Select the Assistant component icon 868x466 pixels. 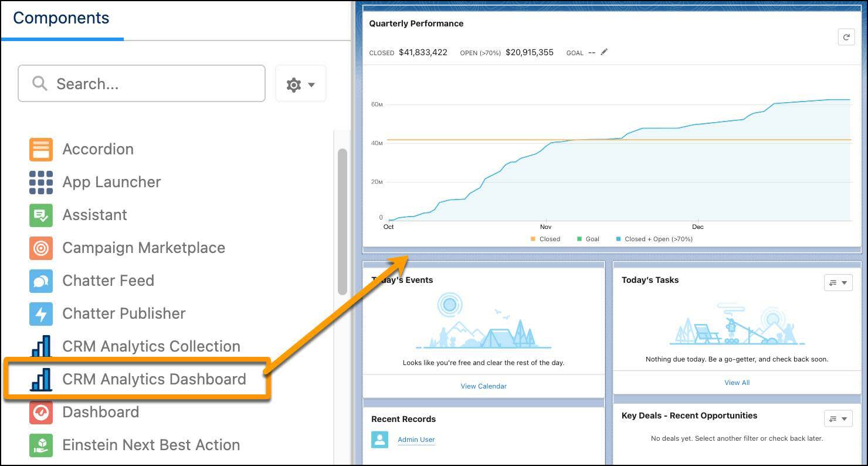[40, 215]
